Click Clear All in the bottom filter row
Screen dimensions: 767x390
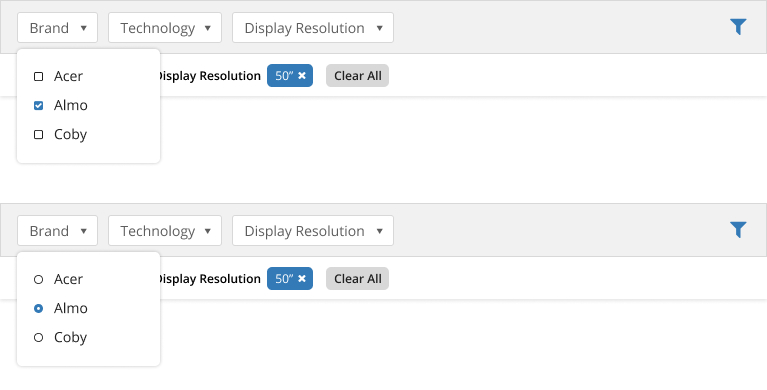point(358,278)
